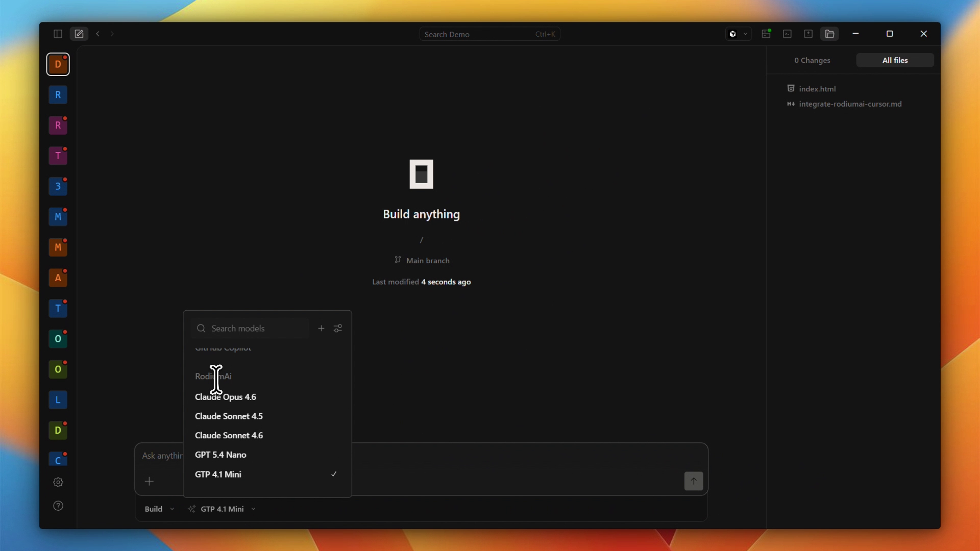This screenshot has width=980, height=551.
Task: Open the C project avatar
Action: point(58,459)
